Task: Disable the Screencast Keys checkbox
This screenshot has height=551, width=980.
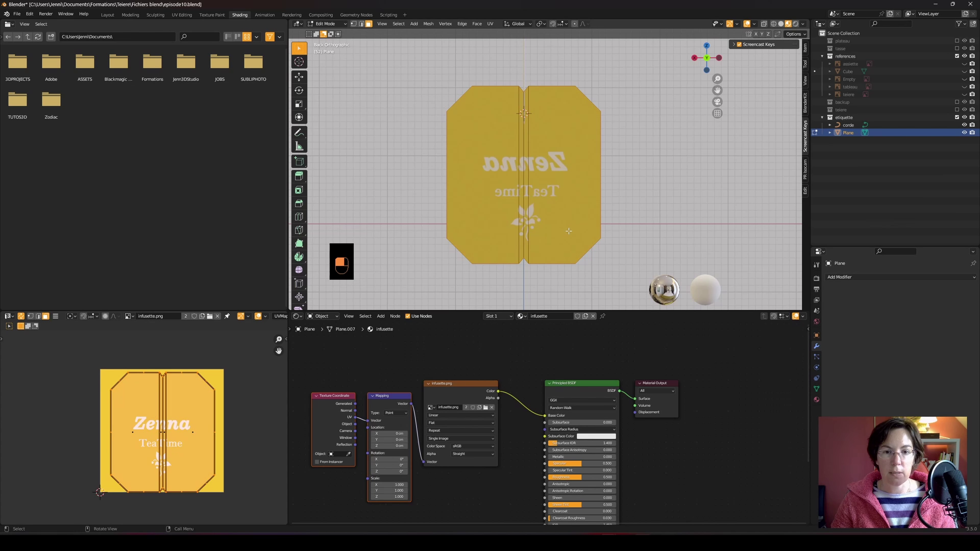Action: pyautogui.click(x=739, y=44)
